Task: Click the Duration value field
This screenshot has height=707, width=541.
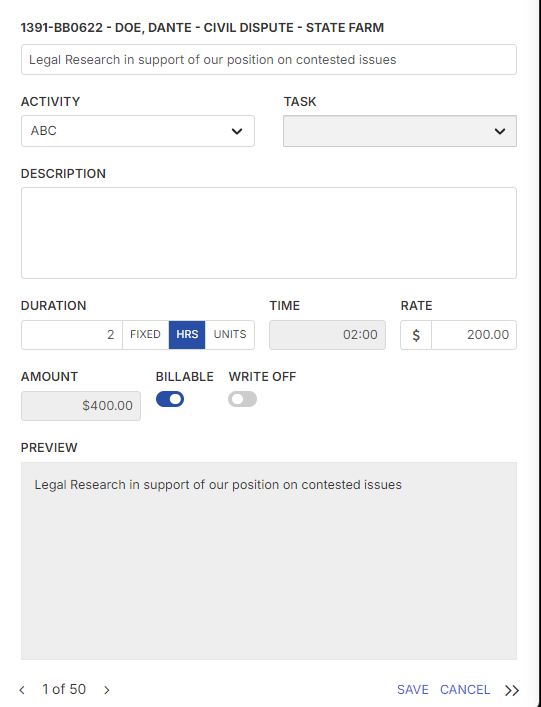Action: pos(72,335)
